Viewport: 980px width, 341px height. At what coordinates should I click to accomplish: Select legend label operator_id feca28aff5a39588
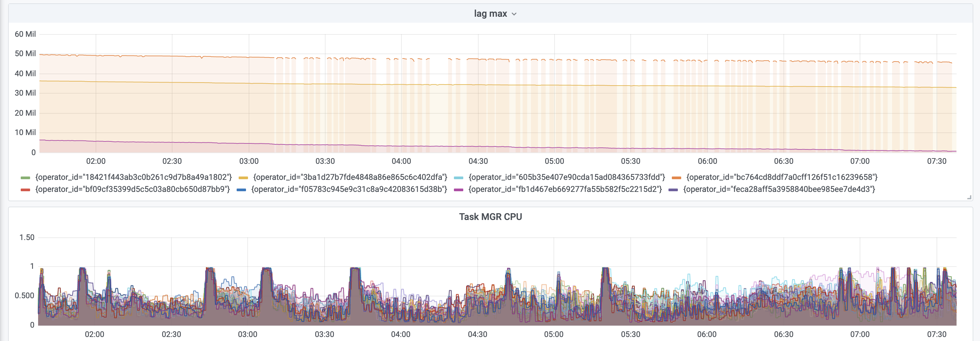(779, 190)
